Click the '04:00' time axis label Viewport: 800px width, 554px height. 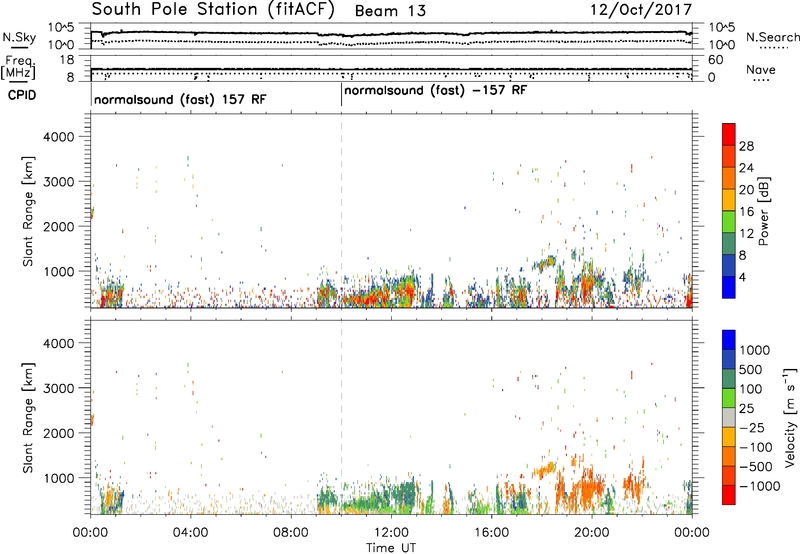pos(190,533)
